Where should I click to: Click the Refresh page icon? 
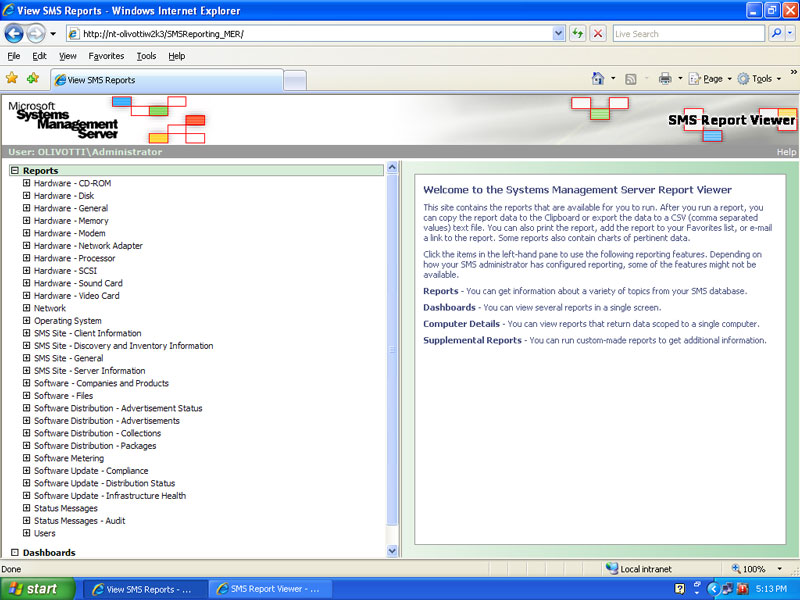578,34
